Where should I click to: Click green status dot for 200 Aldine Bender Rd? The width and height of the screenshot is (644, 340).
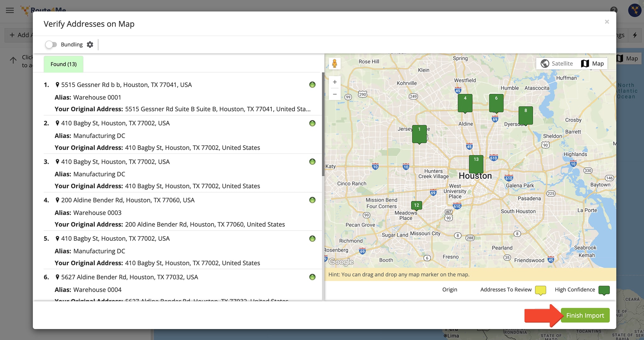pyautogui.click(x=312, y=200)
